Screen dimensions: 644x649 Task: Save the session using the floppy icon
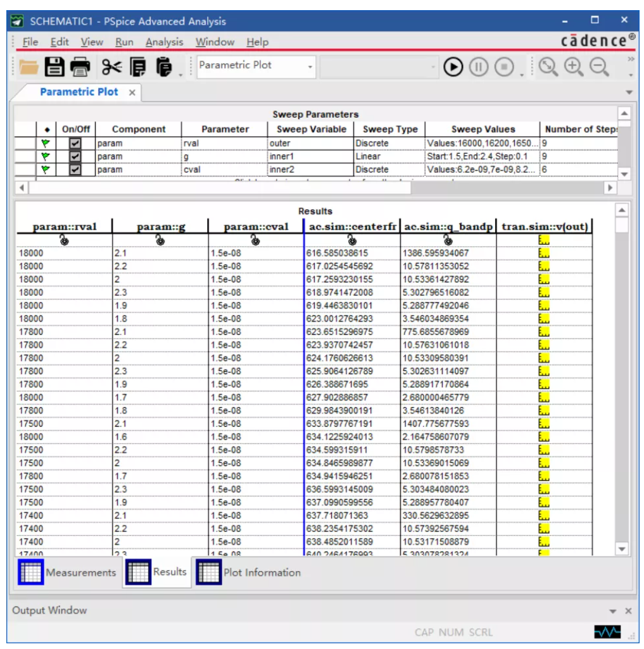pos(54,66)
